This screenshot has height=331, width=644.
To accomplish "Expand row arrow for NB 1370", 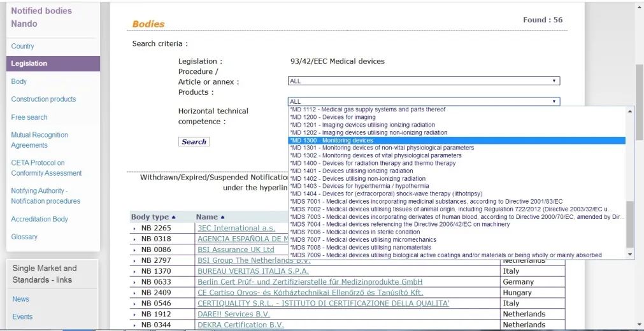I will tap(134, 271).
